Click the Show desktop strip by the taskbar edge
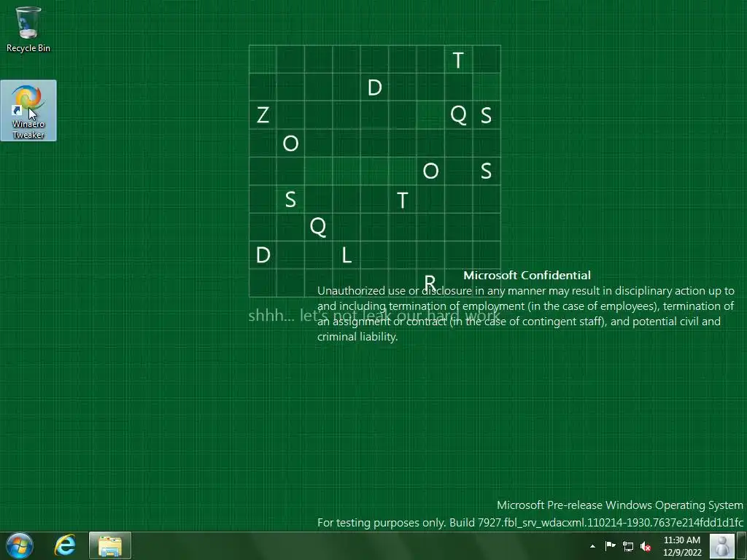The width and height of the screenshot is (747, 560). tap(742, 545)
